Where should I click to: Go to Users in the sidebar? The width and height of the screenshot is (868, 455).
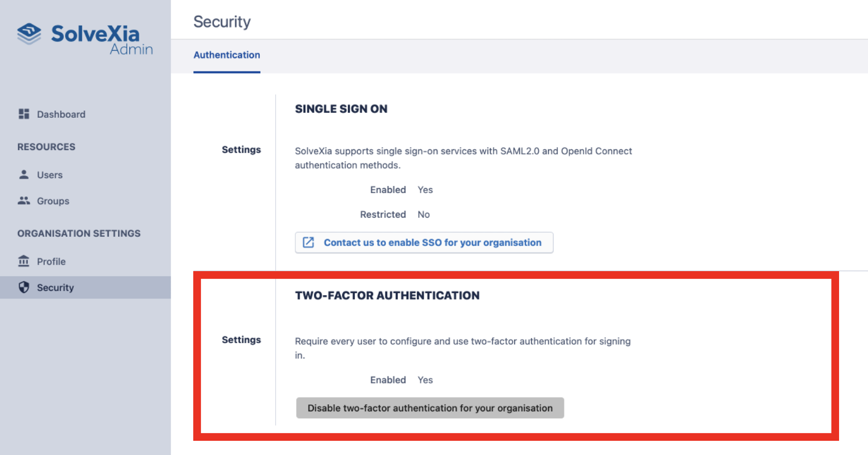pos(50,175)
